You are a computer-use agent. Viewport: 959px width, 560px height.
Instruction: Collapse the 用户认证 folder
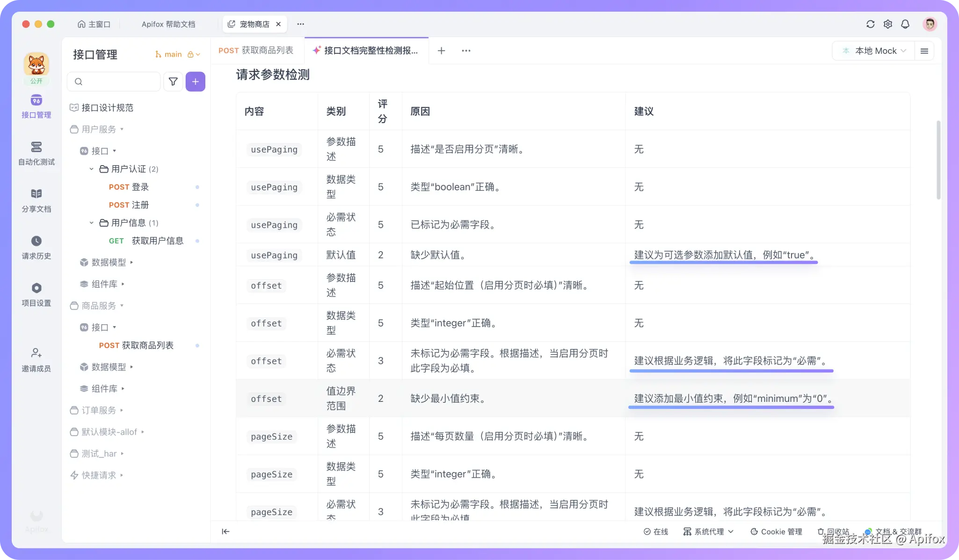click(x=92, y=169)
